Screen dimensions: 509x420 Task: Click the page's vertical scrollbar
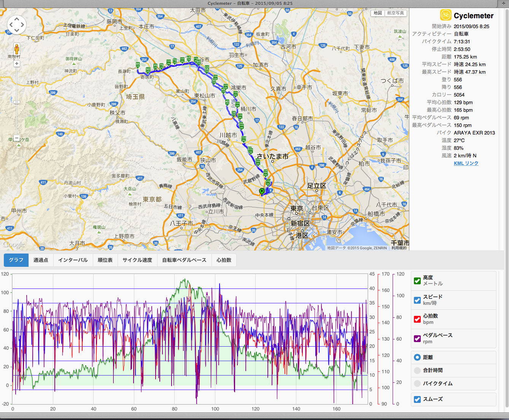point(506,209)
